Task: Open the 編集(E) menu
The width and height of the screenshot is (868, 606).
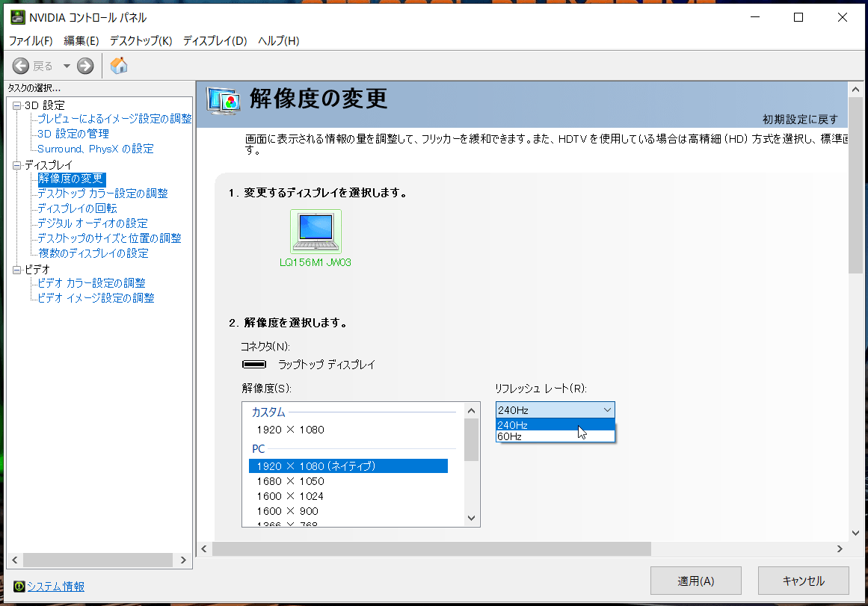Action: coord(81,41)
